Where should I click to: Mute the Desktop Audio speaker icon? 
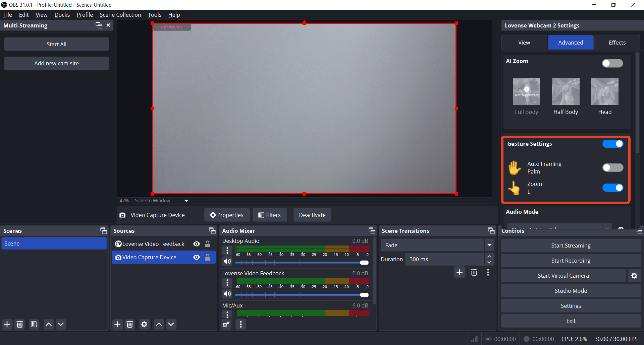(x=227, y=261)
